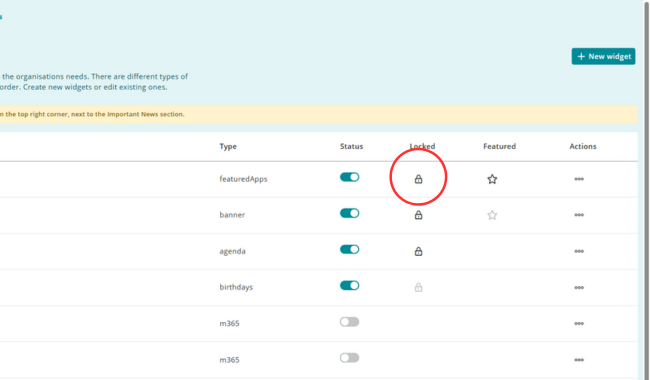
Task: Unlock the banner widget lock icon
Action: pos(418,215)
